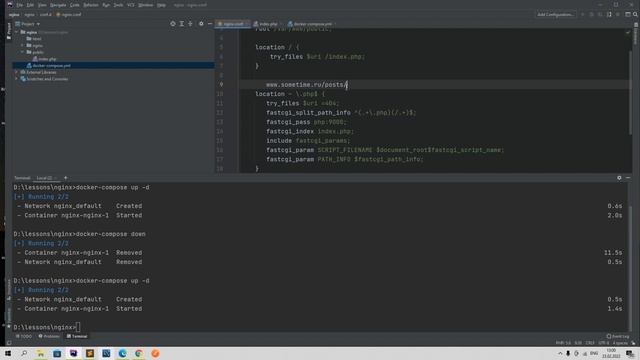Open Sublime Text from the taskbar

point(90,353)
